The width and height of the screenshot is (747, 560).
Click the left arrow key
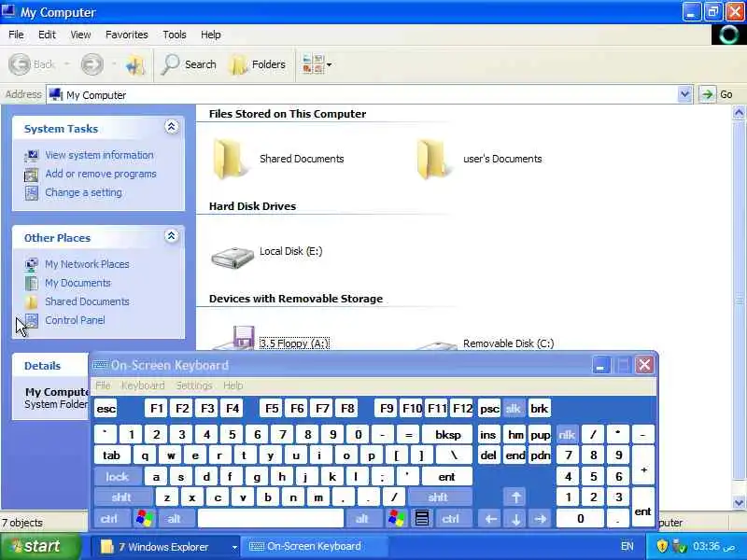click(491, 519)
